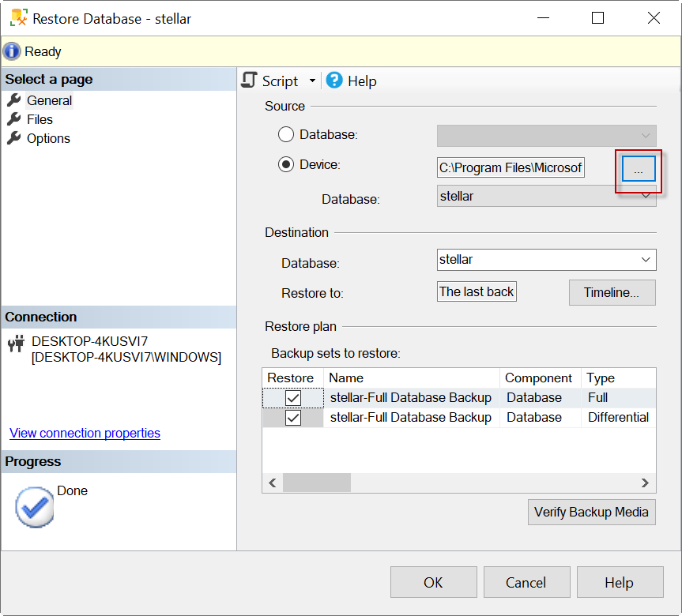The image size is (682, 616).
Task: Click the Differential type cell
Action: 619,417
